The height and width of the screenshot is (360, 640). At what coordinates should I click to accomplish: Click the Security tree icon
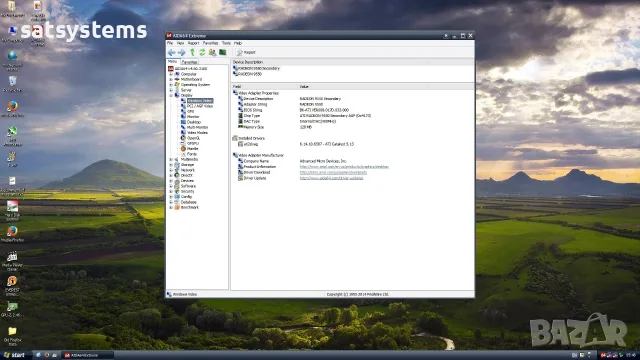[x=177, y=191]
